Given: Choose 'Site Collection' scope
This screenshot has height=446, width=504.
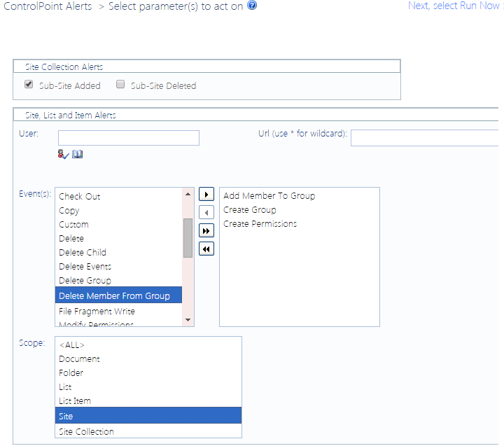Looking at the screenshot, I should [x=148, y=431].
